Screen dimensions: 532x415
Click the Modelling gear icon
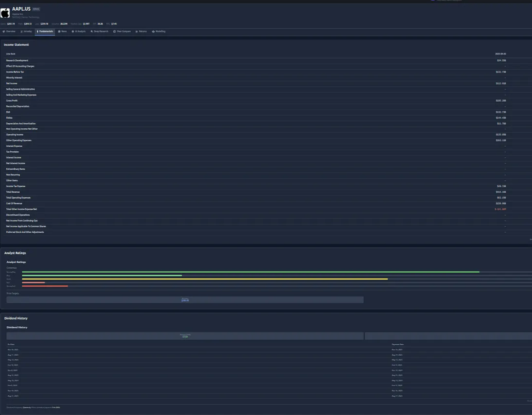[153, 32]
